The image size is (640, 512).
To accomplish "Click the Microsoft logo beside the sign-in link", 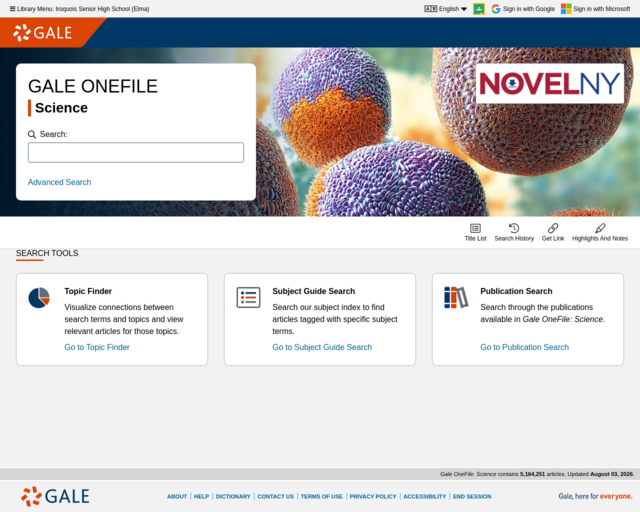I will (x=566, y=9).
